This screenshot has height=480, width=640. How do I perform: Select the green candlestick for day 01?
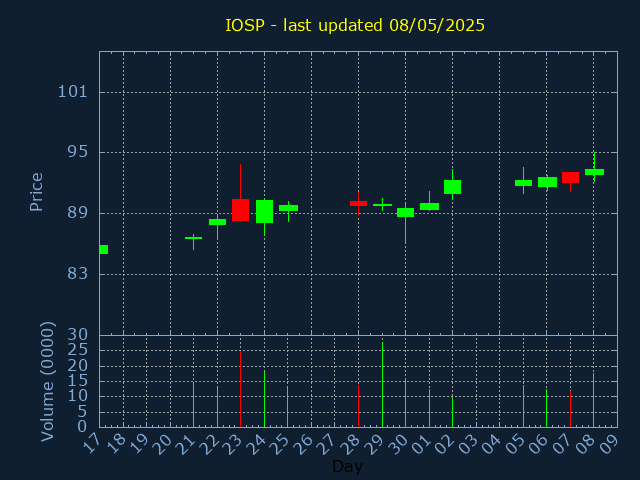[429, 207]
